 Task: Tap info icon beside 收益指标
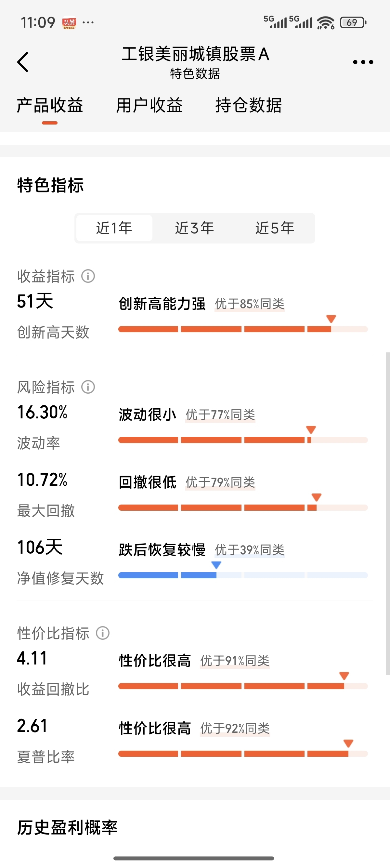[x=88, y=276]
